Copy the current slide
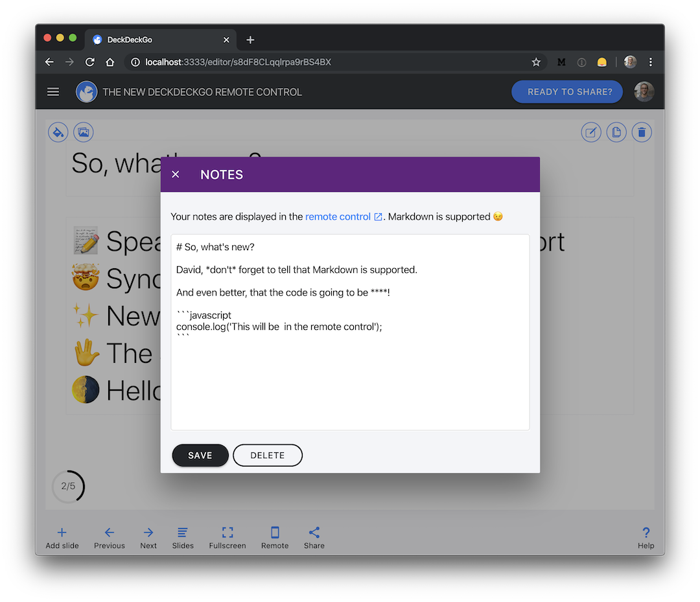The width and height of the screenshot is (700, 602). click(x=616, y=132)
